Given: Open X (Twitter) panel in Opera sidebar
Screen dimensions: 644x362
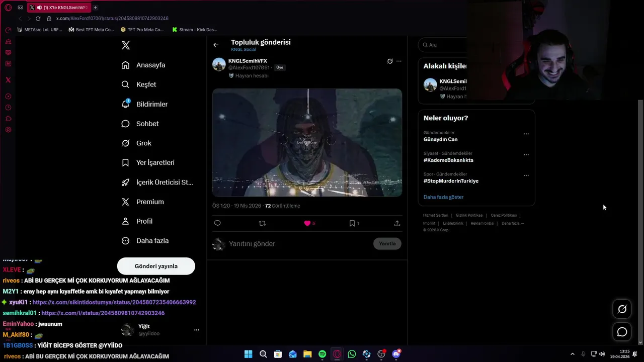Looking at the screenshot, I should 8,80.
